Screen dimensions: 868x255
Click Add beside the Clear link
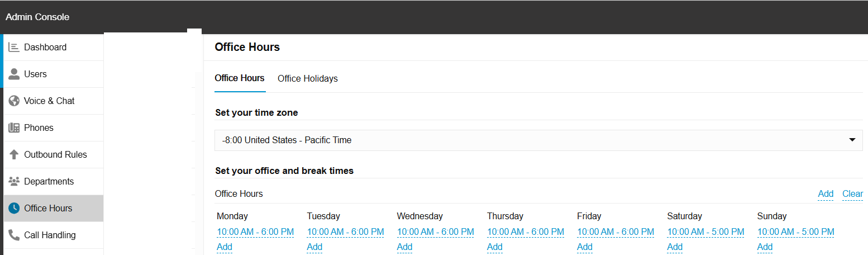826,194
